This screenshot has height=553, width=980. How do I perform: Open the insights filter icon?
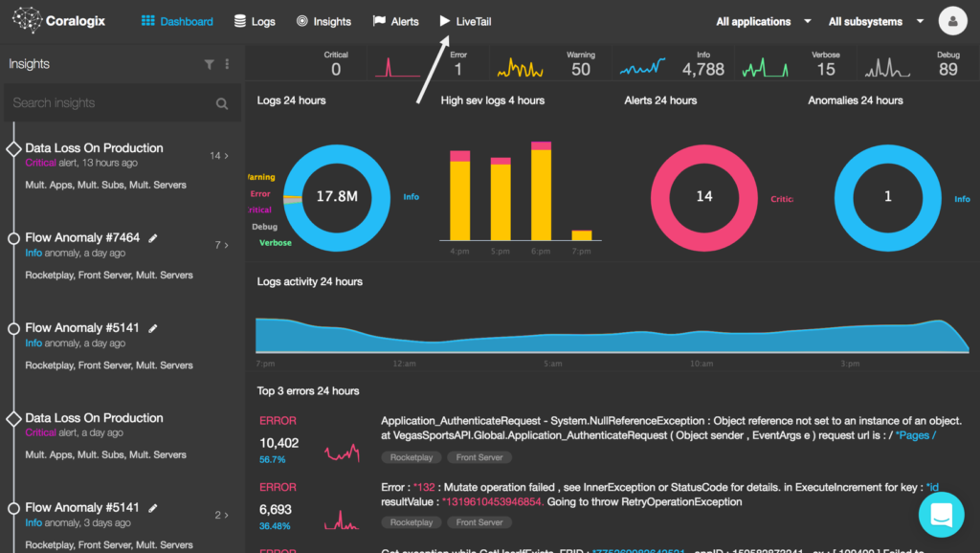point(209,63)
